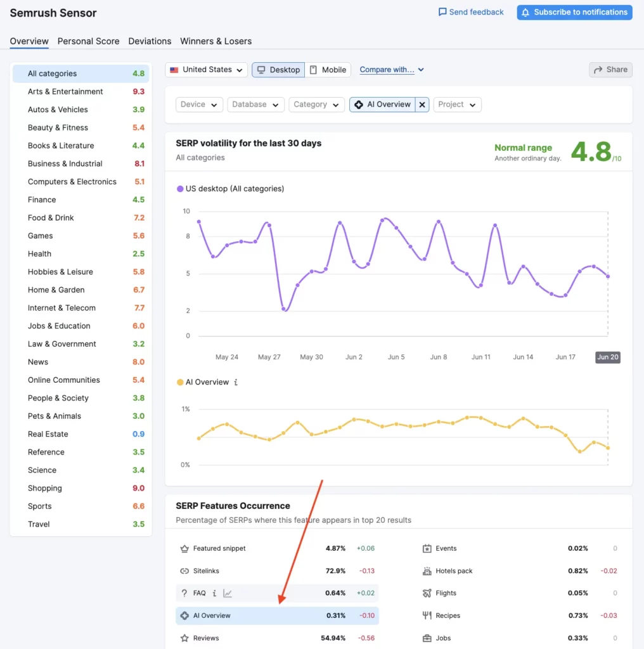Switch to Desktop device mode
This screenshot has width=644, height=649.
point(278,70)
